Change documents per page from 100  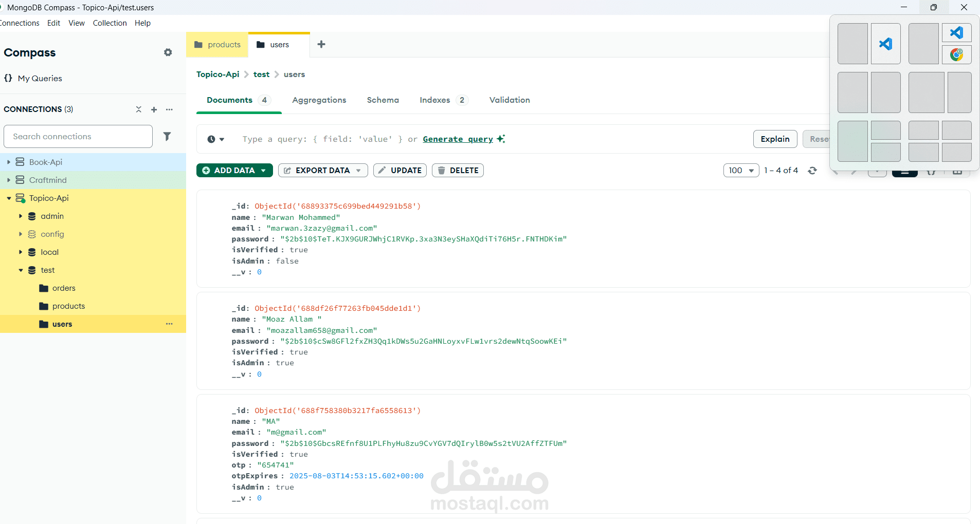(741, 171)
